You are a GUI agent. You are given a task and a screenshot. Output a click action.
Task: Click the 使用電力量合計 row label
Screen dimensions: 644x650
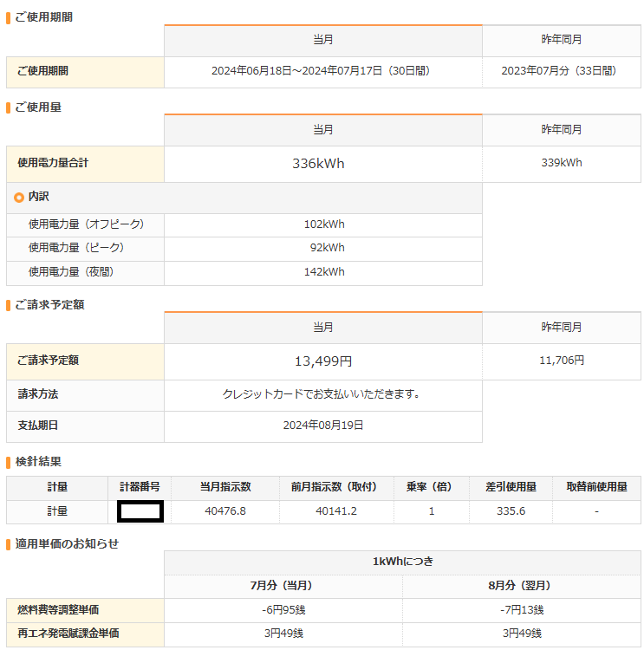point(53,163)
